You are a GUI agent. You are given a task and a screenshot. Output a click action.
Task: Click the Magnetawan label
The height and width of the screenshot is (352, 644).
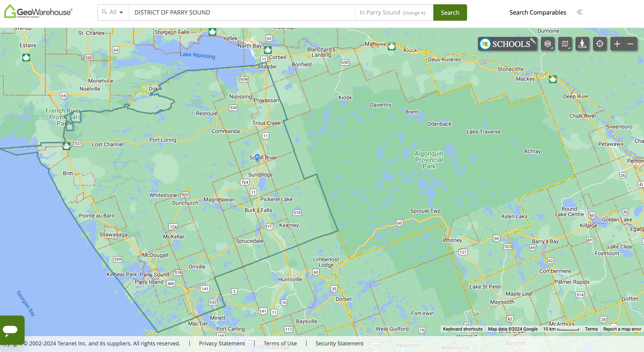[219, 199]
